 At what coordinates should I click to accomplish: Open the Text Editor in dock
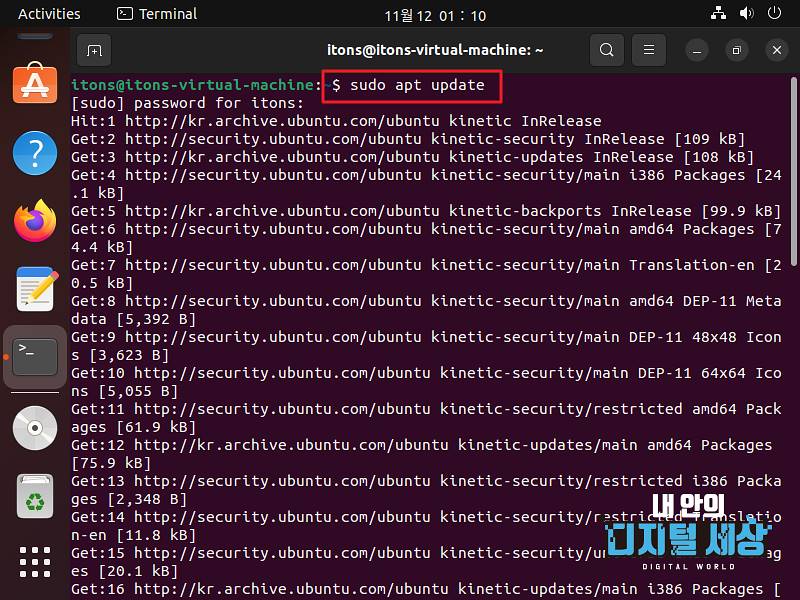pos(36,289)
